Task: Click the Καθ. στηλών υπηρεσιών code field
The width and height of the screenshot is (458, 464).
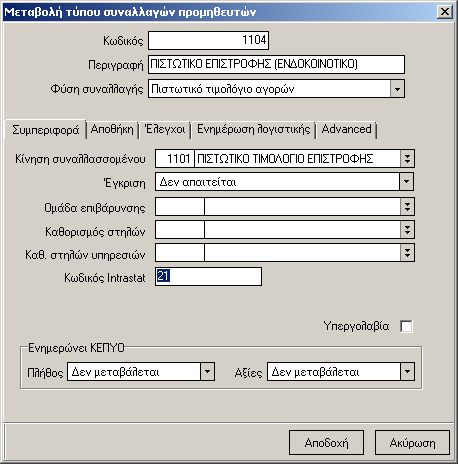Action: click(180, 253)
